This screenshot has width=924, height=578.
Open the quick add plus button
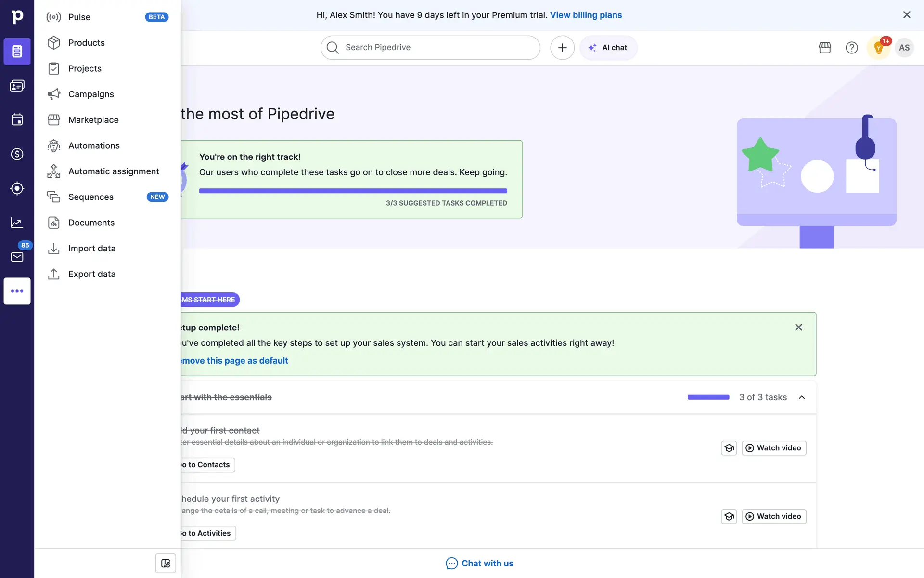pyautogui.click(x=562, y=48)
